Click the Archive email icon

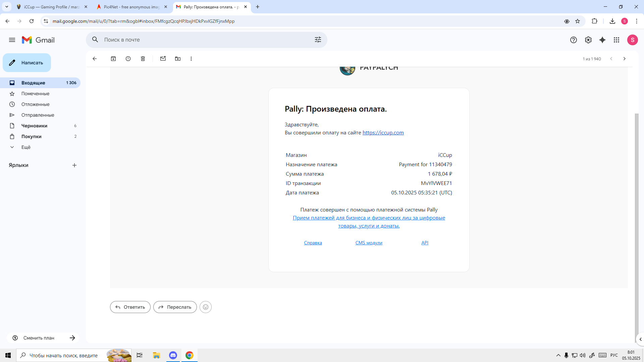[113, 59]
